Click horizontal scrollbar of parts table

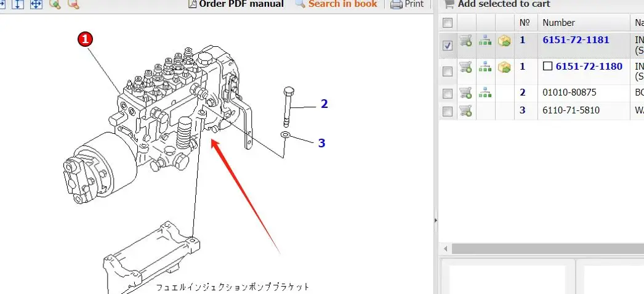point(548,249)
